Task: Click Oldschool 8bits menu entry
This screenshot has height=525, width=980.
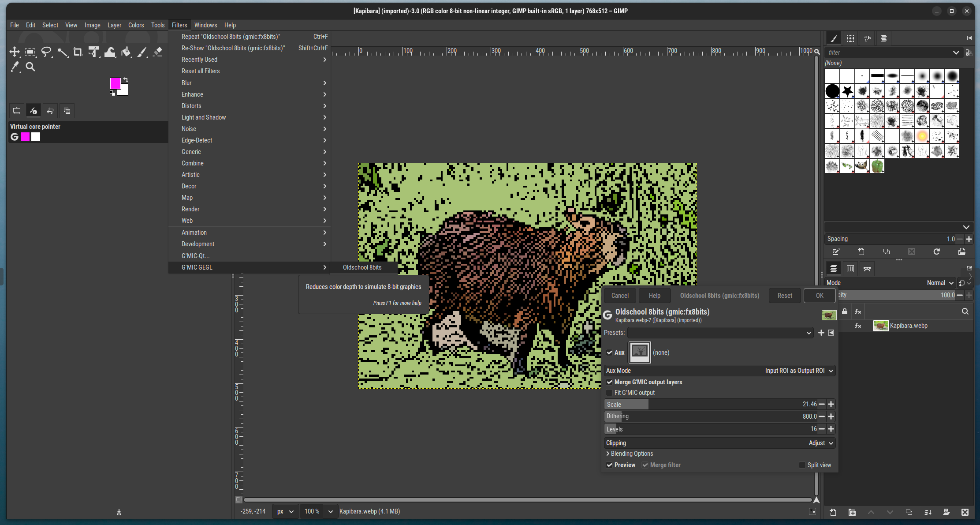Action: tap(362, 267)
